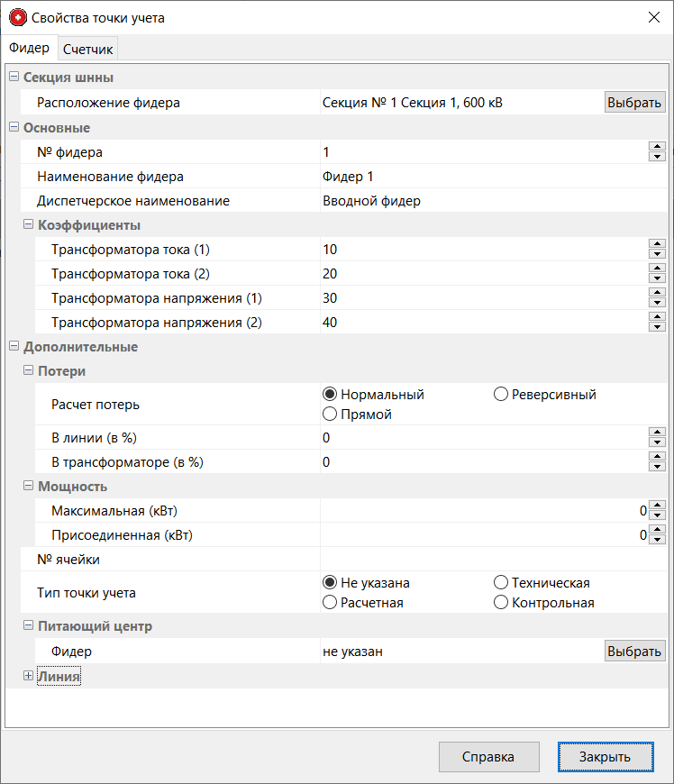Increase voltage transformer (2) coefficient

point(657,318)
